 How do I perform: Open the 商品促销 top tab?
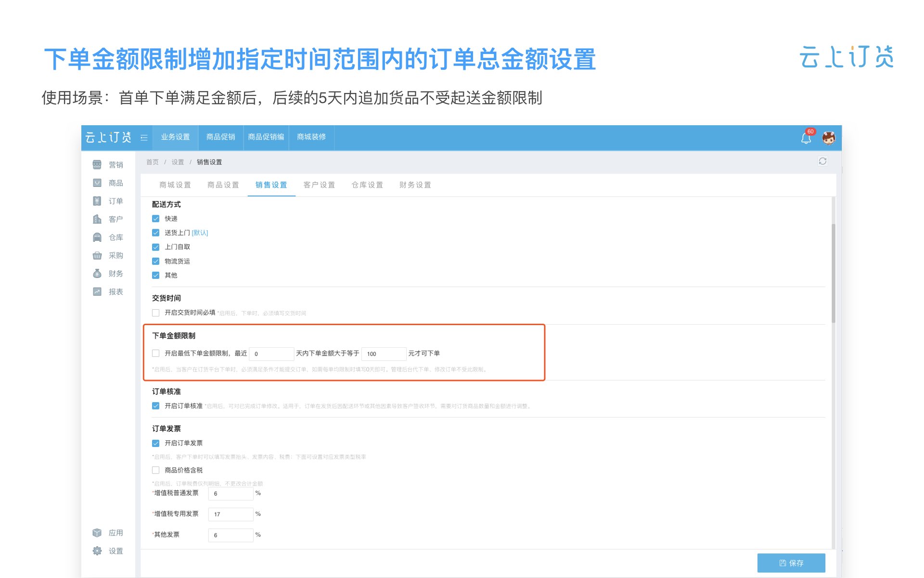[221, 137]
